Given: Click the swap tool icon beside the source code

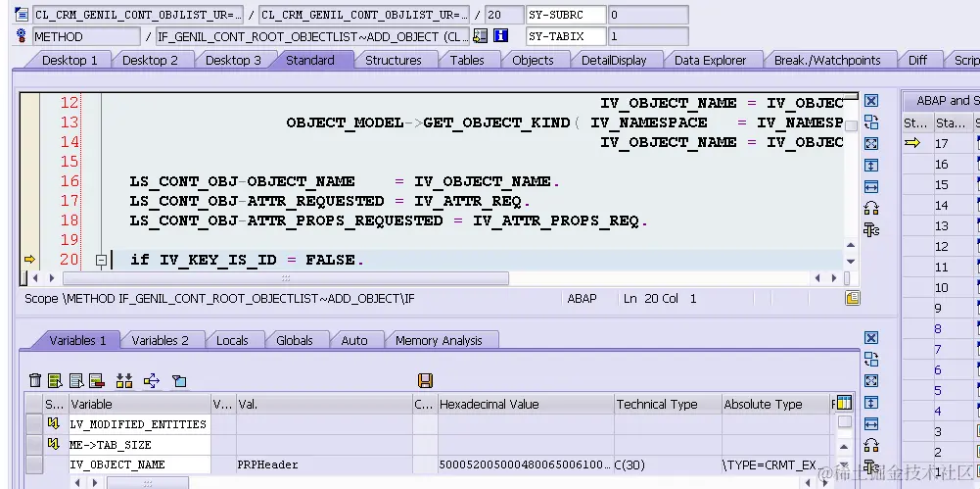Looking at the screenshot, I should (x=871, y=122).
